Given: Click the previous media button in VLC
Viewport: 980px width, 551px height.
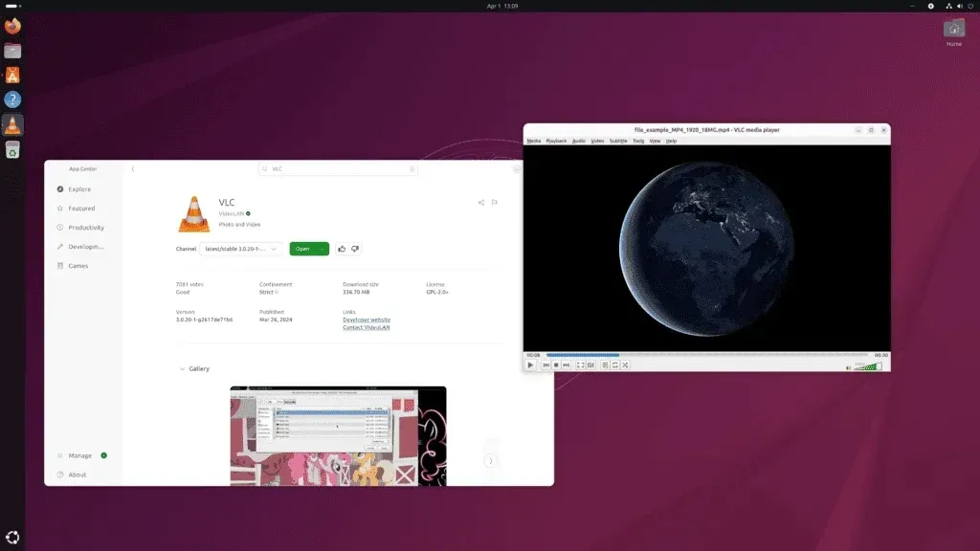Looking at the screenshot, I should tap(546, 364).
